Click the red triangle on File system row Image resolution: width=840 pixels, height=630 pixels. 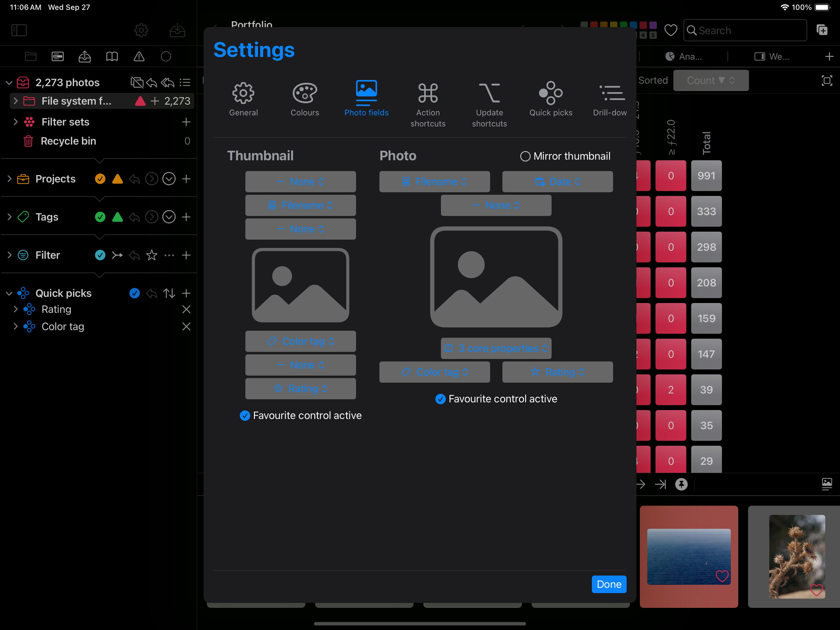point(140,101)
